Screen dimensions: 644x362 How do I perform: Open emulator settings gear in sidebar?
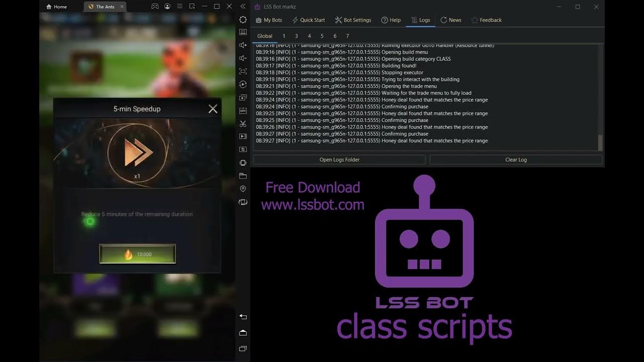243,20
